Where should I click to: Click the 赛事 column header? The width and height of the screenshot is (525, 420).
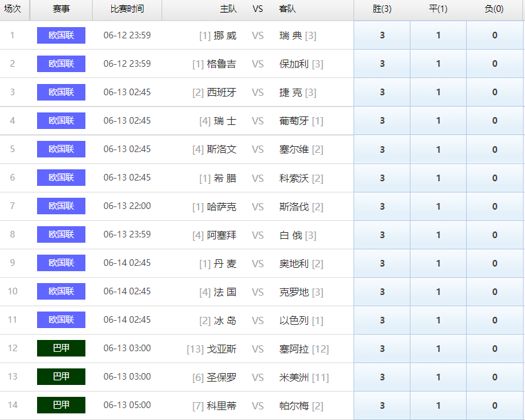point(62,9)
